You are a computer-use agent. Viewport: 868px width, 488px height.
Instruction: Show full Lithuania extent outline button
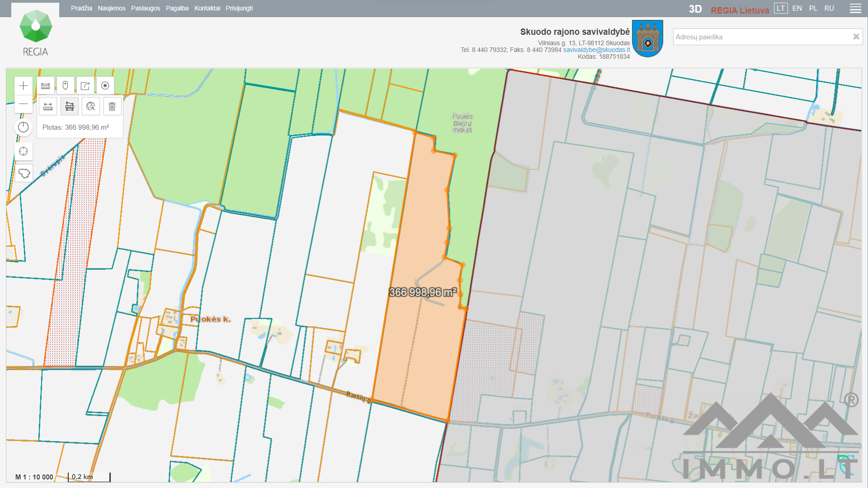coord(24,173)
